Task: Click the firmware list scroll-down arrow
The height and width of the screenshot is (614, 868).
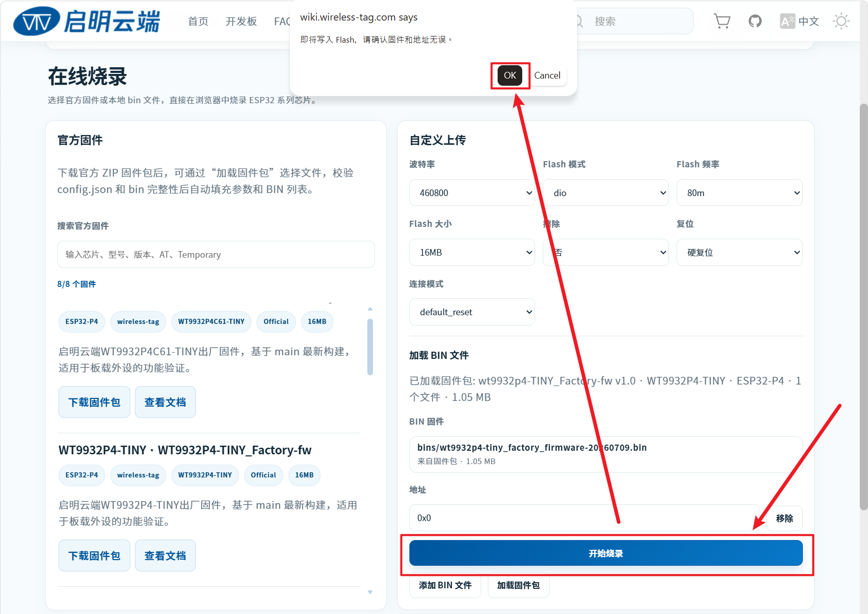Action: pyautogui.click(x=370, y=592)
